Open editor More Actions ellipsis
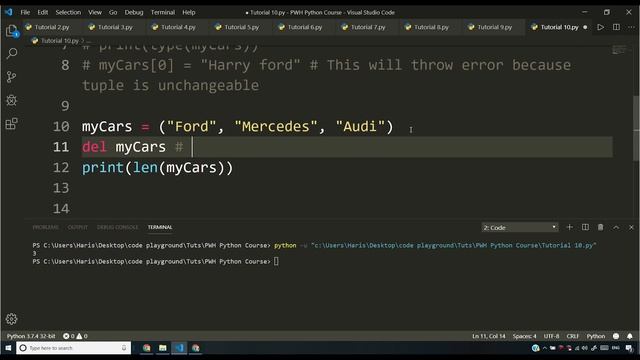 coord(631,27)
